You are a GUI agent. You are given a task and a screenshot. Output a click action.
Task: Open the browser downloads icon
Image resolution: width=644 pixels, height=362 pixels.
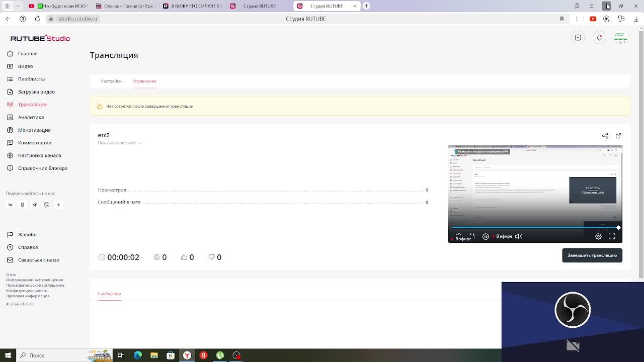(x=636, y=19)
